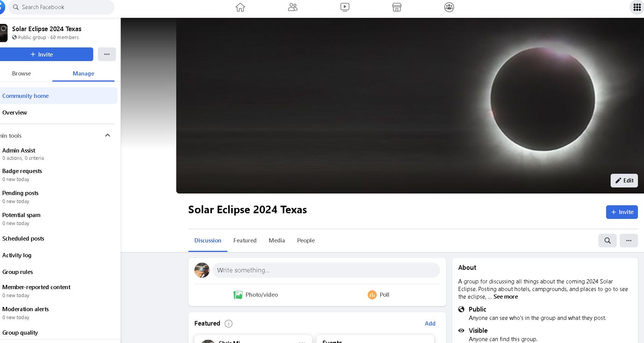Open the Marketplace icon
Screen dimensions: 644x343
tap(397, 7)
